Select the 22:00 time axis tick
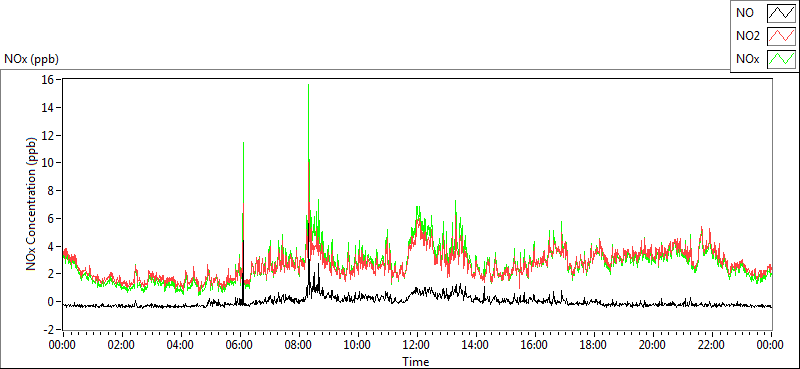The image size is (800, 369). point(712,345)
